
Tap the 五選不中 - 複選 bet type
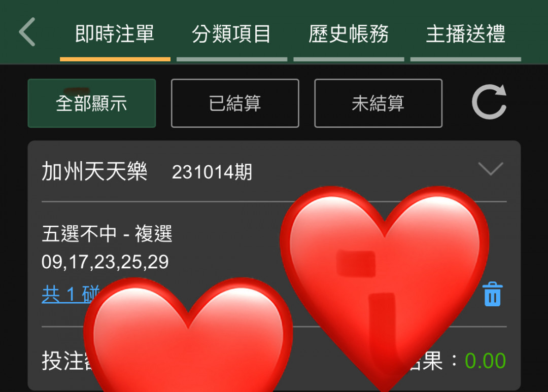(107, 233)
